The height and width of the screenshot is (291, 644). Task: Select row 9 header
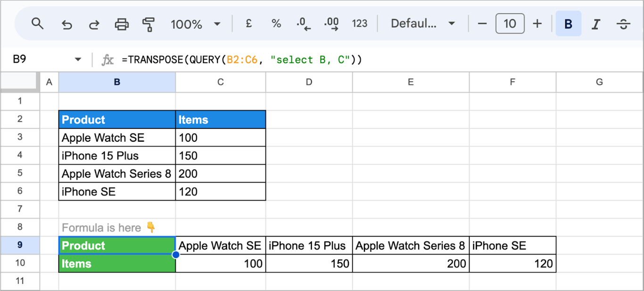(x=20, y=245)
